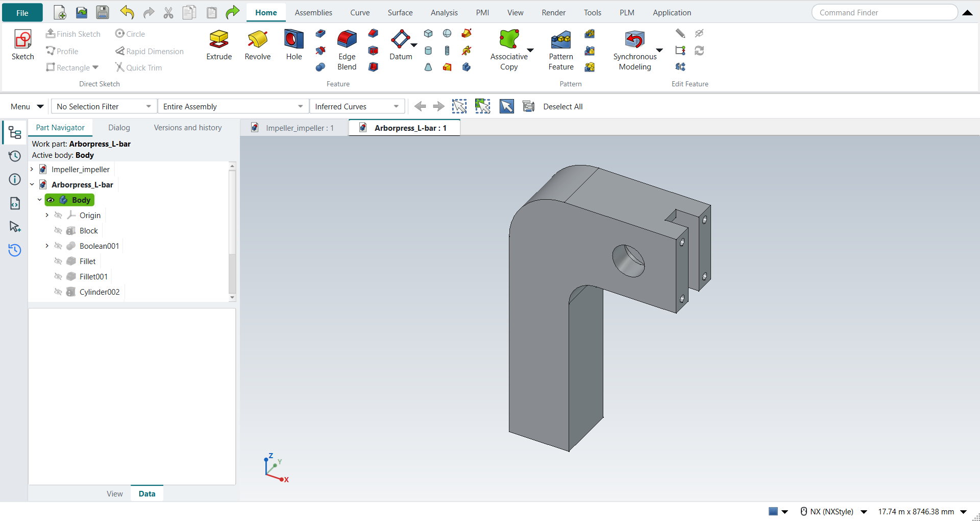The height and width of the screenshot is (521, 980).
Task: Click the Part Navigator scrollbar down arrow
Action: pos(232,297)
